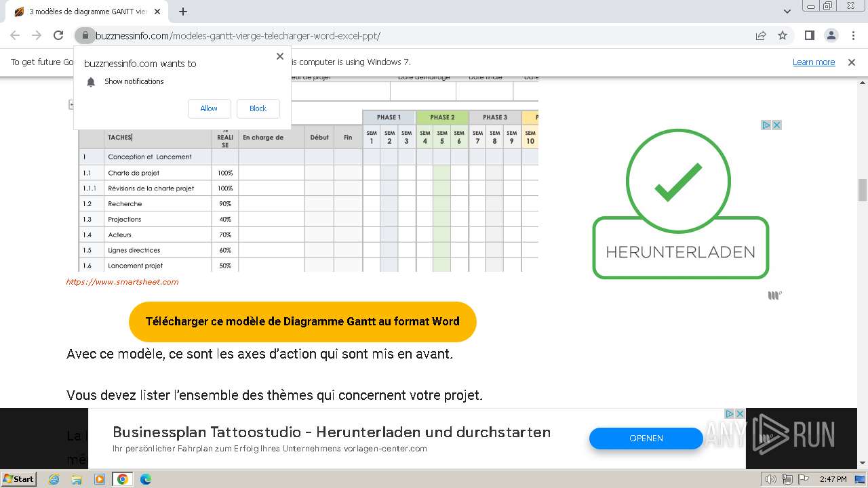Click Télécharger ce modèle de Diagramme Gantt button

(x=302, y=321)
